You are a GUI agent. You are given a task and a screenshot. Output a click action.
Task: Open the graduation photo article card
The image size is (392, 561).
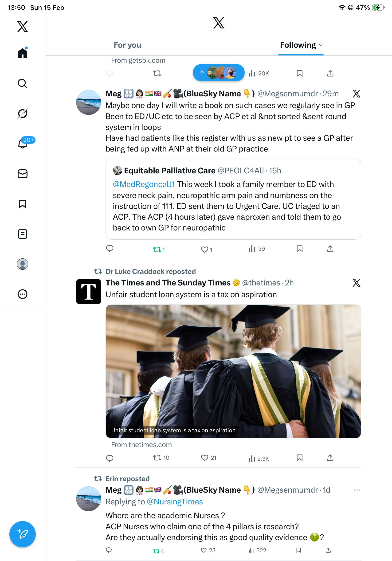click(x=233, y=371)
